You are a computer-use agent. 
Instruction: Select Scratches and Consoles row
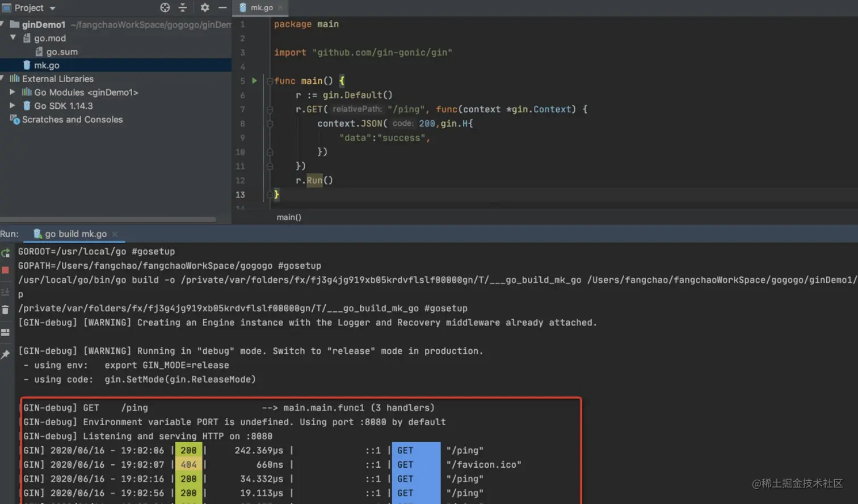point(72,119)
